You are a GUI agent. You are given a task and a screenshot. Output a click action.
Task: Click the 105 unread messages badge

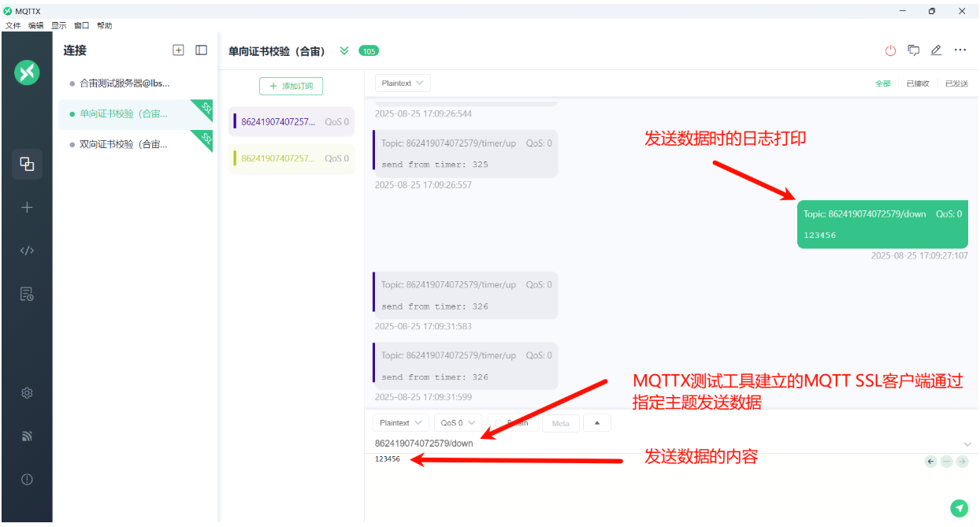click(369, 50)
